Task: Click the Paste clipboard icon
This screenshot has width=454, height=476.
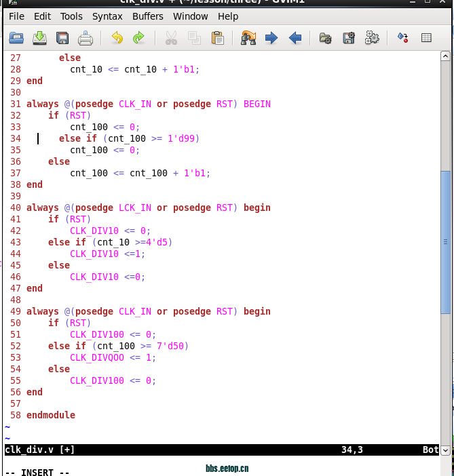Action: [218, 38]
